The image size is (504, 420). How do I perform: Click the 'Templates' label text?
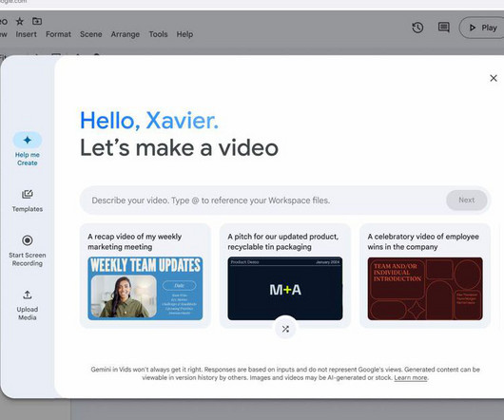pos(28,209)
